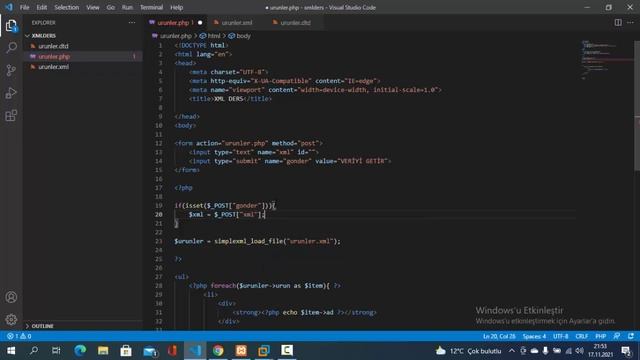
Task: Click Ln 20, Col 26 in status bar
Action: tap(499, 336)
